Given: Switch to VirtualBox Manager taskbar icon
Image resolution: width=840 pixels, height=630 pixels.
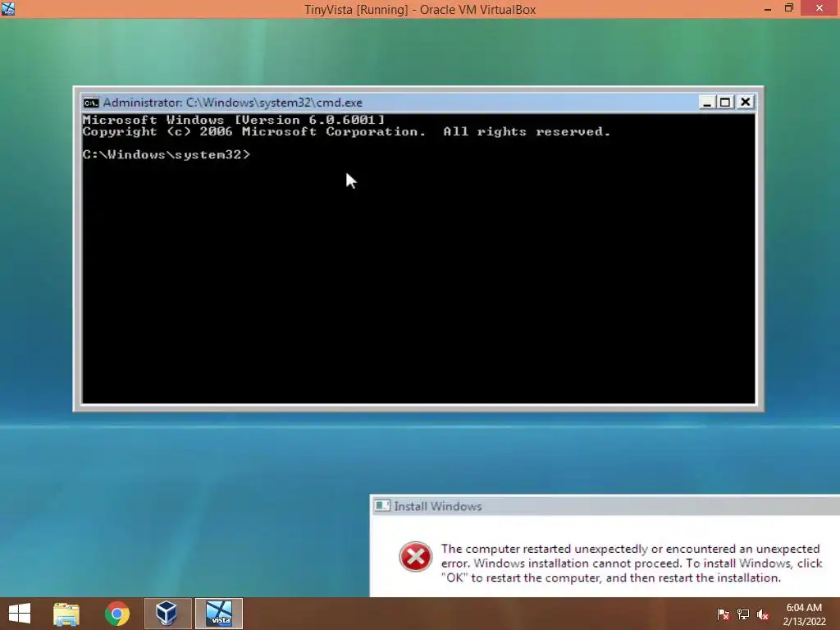Looking at the screenshot, I should 167,614.
